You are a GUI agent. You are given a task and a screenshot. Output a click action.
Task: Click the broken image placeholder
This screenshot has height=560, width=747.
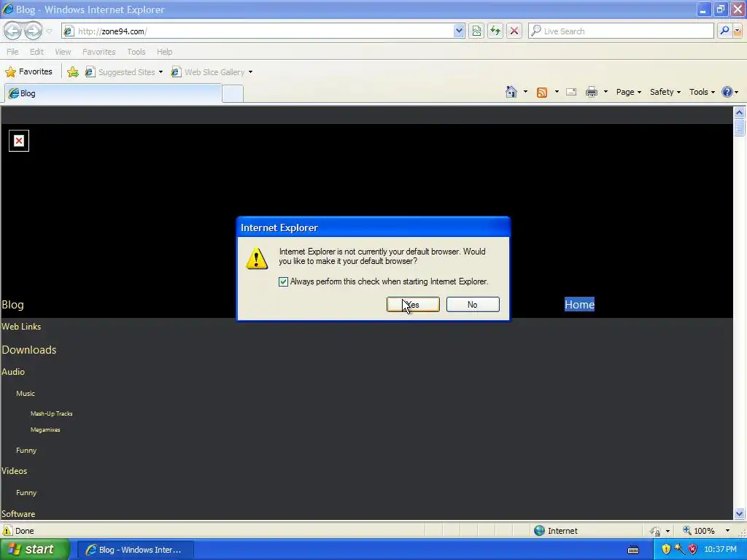point(18,141)
